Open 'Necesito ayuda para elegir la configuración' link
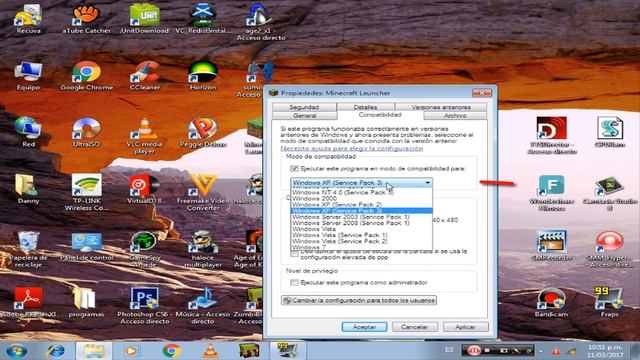Screen dimensions: 640x360 pyautogui.click(x=351, y=149)
